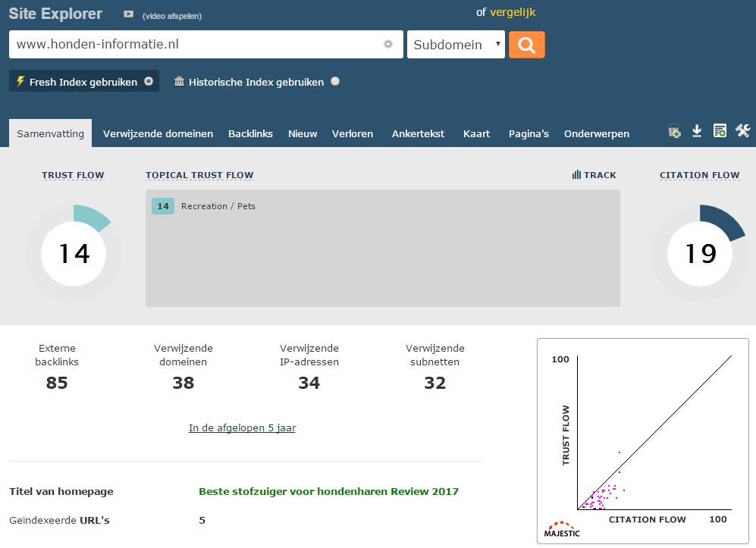Click the Historic Index building icon
This screenshot has height=548, width=756.
pos(180,81)
